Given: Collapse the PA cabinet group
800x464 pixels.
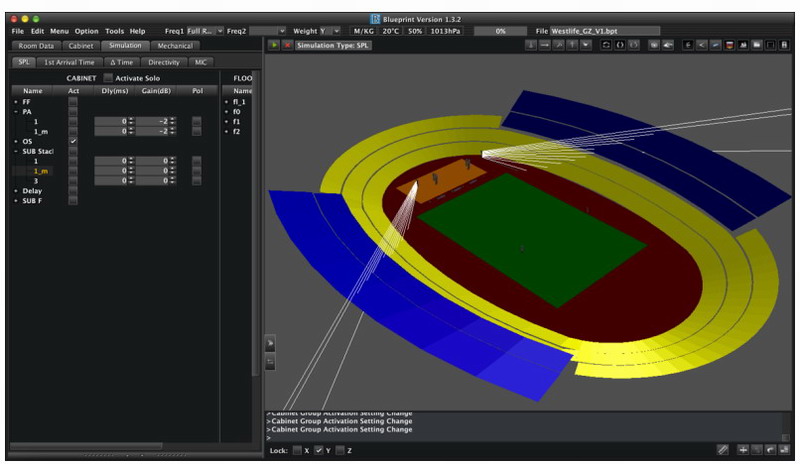Looking at the screenshot, I should [15, 112].
